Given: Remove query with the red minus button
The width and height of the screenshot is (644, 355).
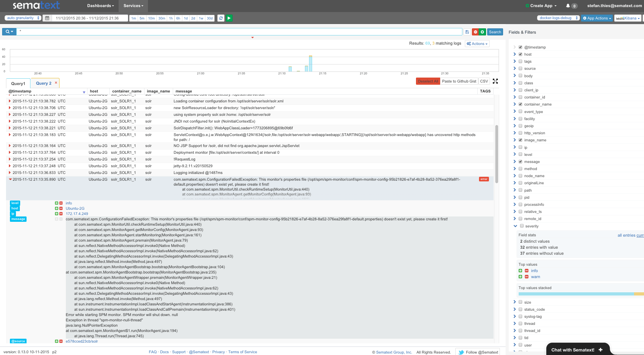Looking at the screenshot, I should [x=475, y=32].
